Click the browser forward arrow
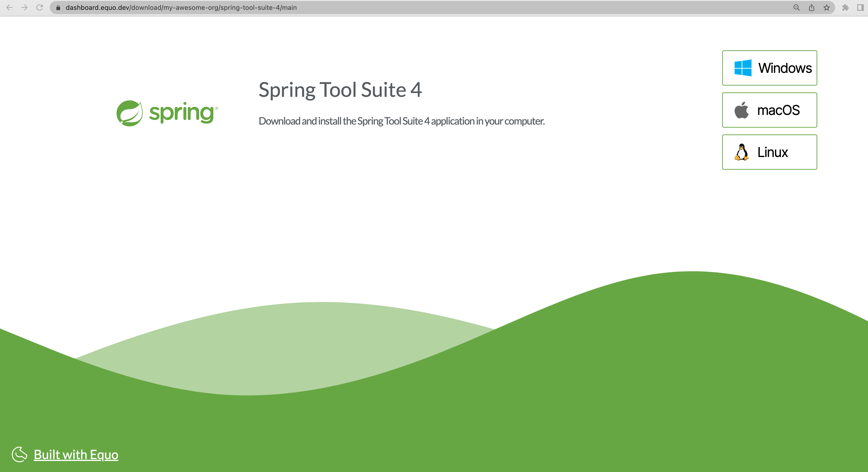 pos(24,8)
